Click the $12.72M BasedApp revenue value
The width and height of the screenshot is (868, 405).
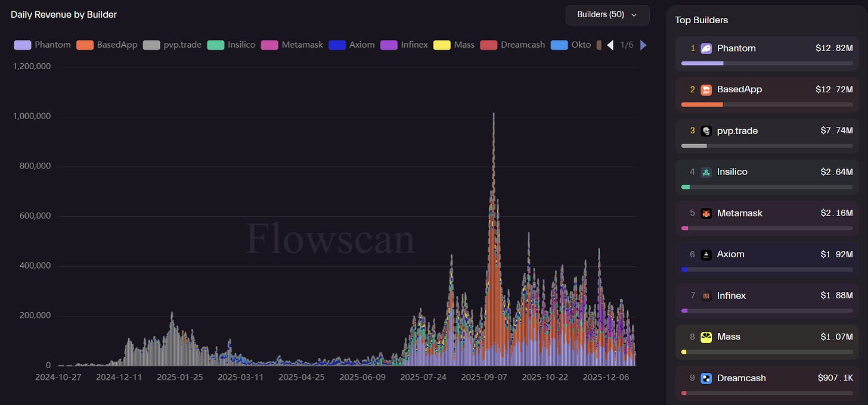tap(834, 89)
